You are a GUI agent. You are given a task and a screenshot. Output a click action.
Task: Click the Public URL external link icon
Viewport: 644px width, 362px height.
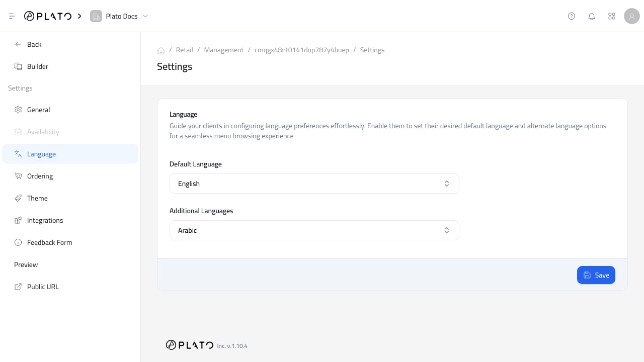tap(18, 287)
